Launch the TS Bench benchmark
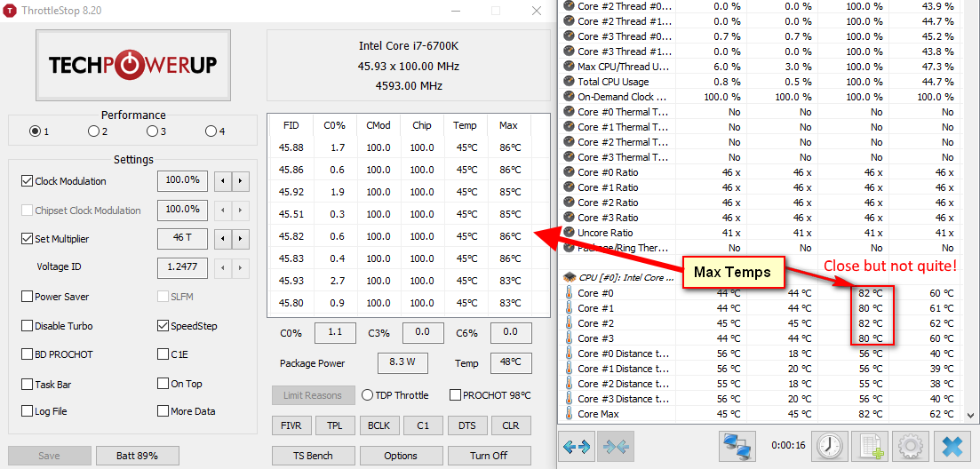The width and height of the screenshot is (980, 469). (313, 456)
